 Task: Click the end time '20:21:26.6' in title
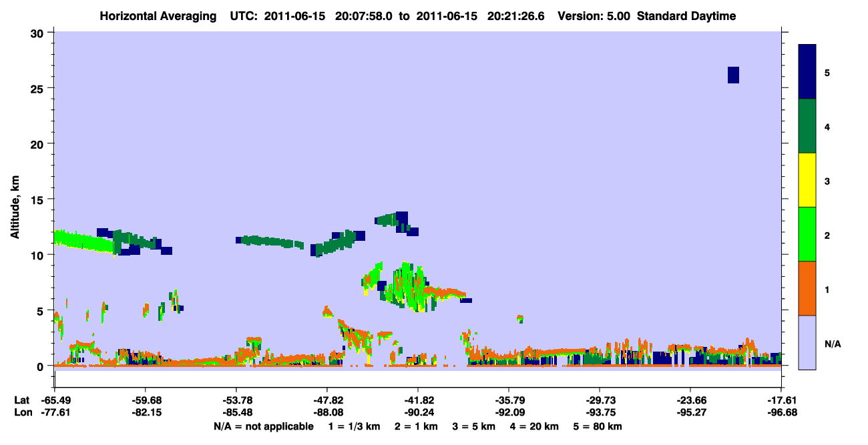(x=517, y=16)
